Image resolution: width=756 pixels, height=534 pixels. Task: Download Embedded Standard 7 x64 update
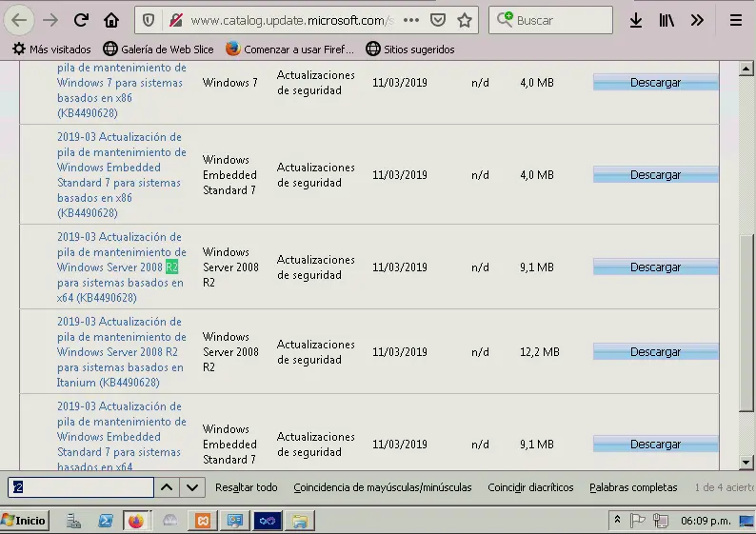pyautogui.click(x=655, y=444)
